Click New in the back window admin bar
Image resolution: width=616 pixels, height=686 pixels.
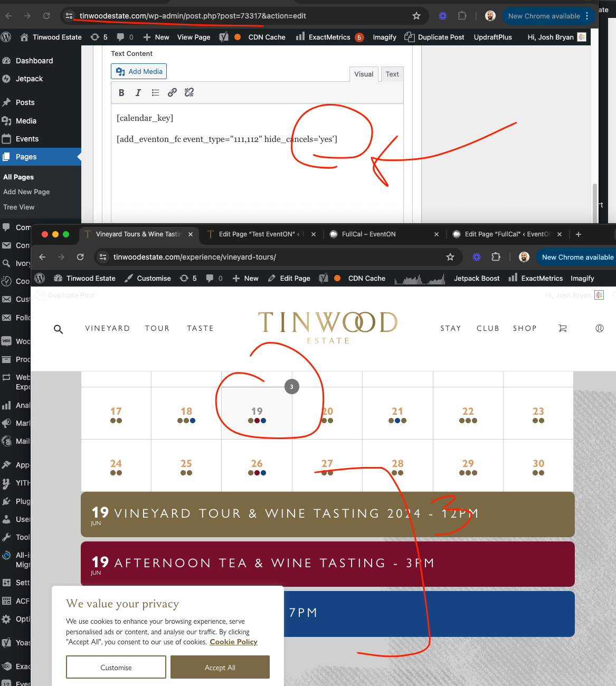tap(156, 37)
